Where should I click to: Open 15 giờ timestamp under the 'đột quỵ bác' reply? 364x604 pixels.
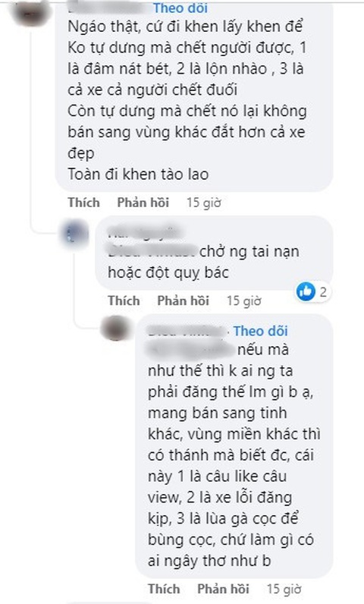point(243,300)
